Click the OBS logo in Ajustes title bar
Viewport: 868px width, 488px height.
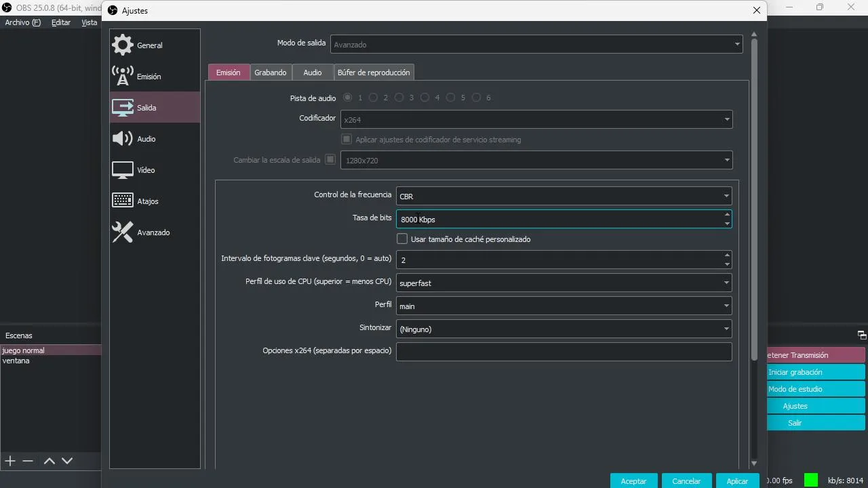[113, 10]
